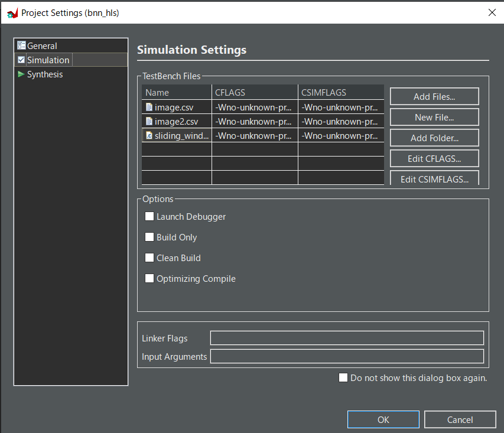This screenshot has width=504, height=433.
Task: Check the Clean Build option
Action: click(149, 258)
